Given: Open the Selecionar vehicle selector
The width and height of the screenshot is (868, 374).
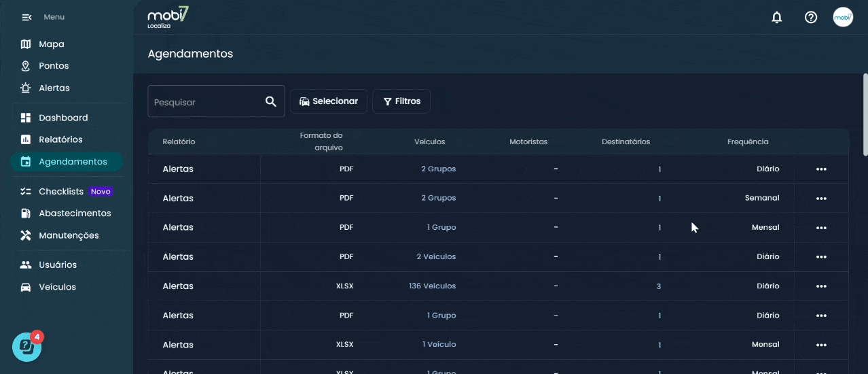Looking at the screenshot, I should click(x=329, y=101).
